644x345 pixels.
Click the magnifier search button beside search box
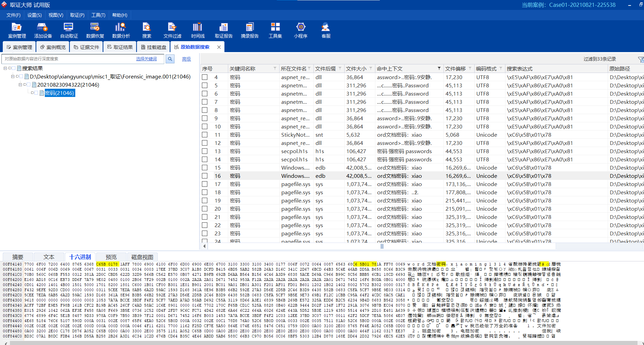click(170, 59)
